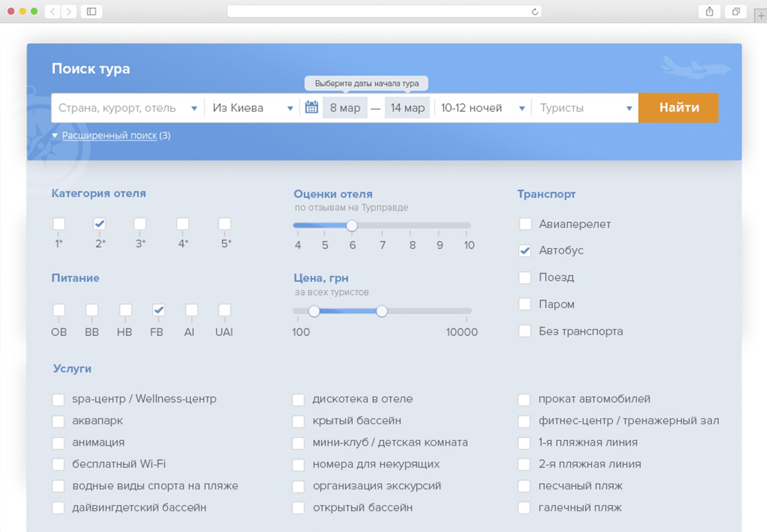Enable the бесплатный Wi-Fi service checkbox
Screen dimensions: 767x532
coord(58,464)
